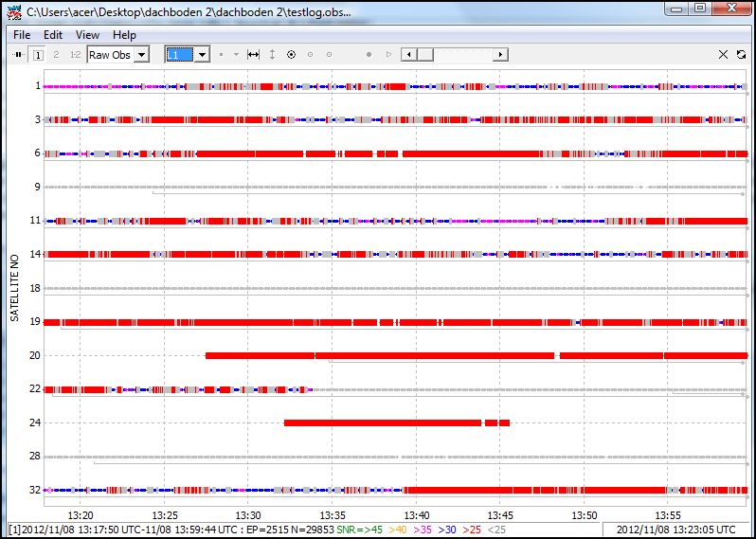Open the Raw Obs plot type dropdown
This screenshot has height=539, width=756.
[x=141, y=55]
